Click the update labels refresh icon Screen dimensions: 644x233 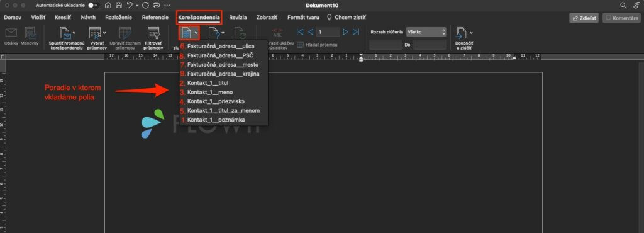tap(240, 33)
